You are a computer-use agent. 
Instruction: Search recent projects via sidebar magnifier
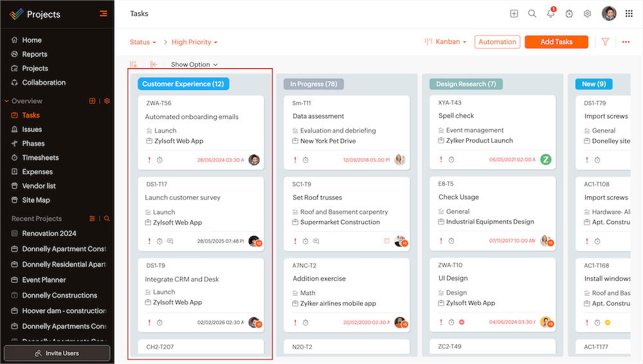(x=107, y=219)
